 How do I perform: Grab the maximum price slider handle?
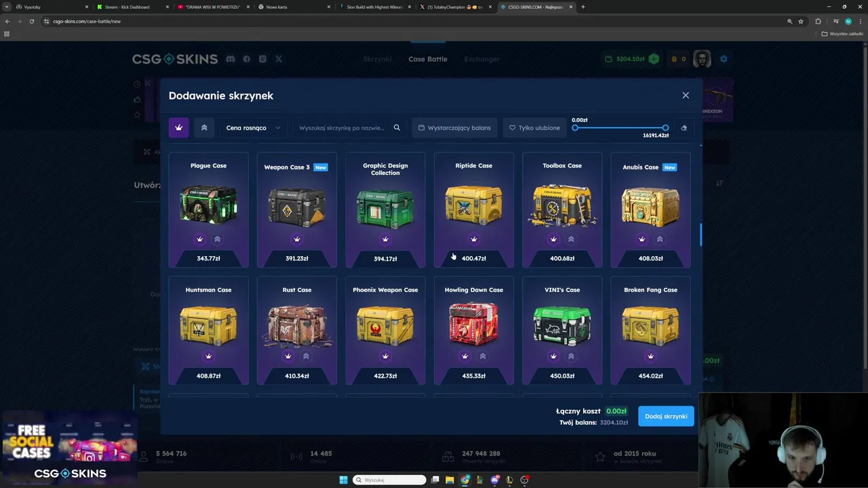(x=665, y=127)
